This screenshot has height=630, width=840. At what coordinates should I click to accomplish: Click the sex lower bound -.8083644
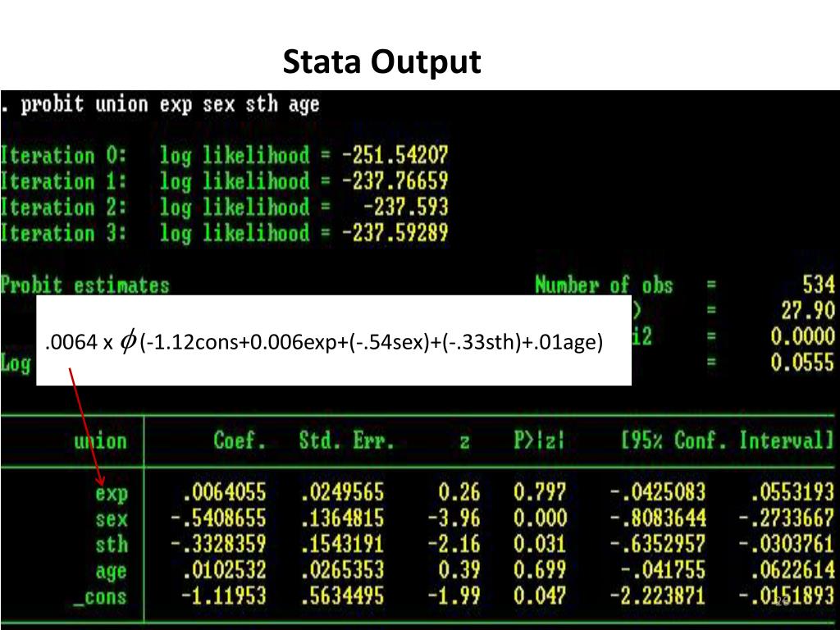coord(658,518)
